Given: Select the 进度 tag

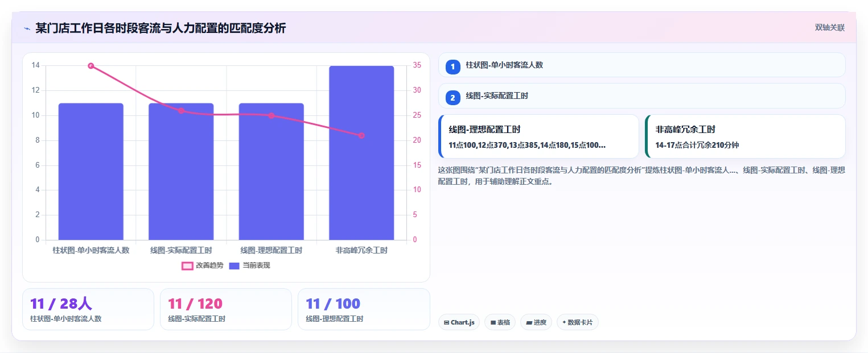Looking at the screenshot, I should point(536,322).
